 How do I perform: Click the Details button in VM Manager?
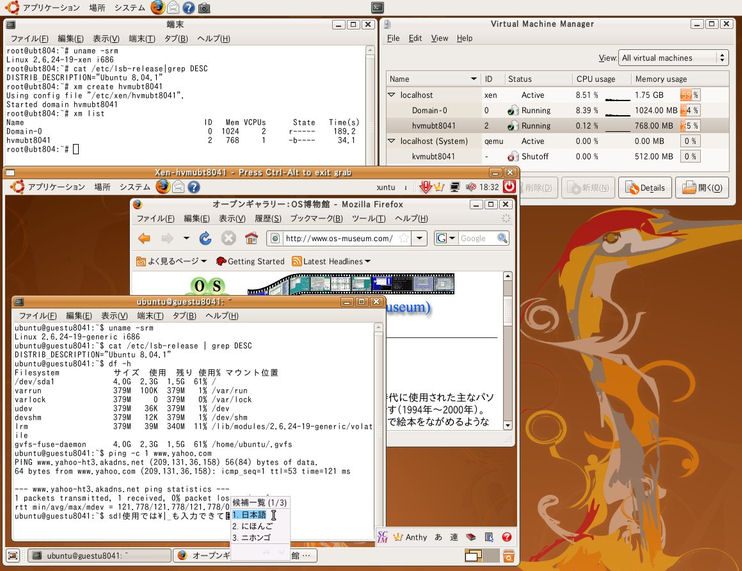point(645,188)
